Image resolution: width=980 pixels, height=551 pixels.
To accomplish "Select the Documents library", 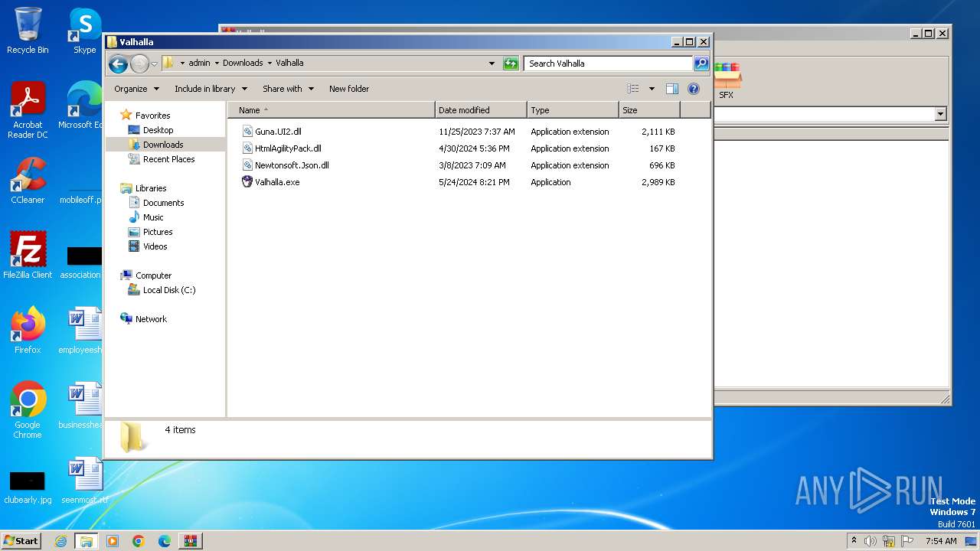I will 163,203.
